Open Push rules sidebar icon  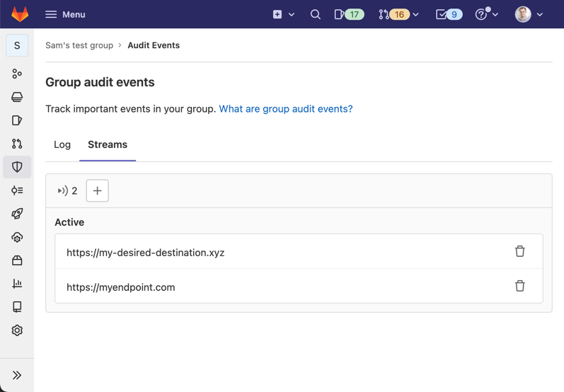click(x=17, y=190)
